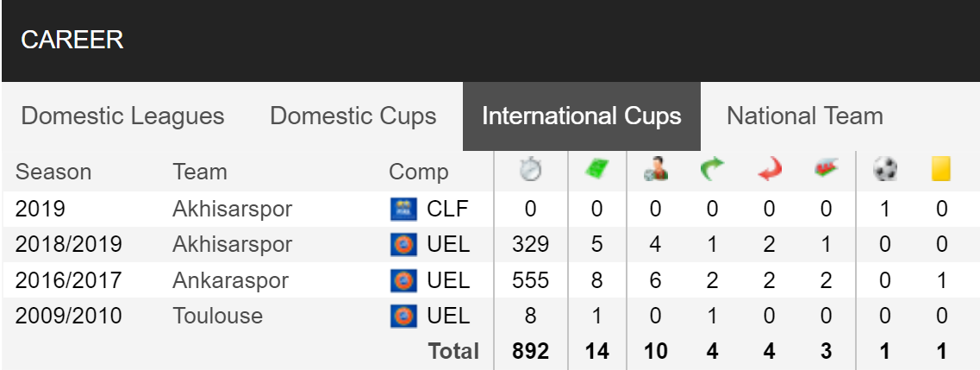Viewport: 980px width, 370px height.
Task: Click the player lineups icon
Action: 655,170
